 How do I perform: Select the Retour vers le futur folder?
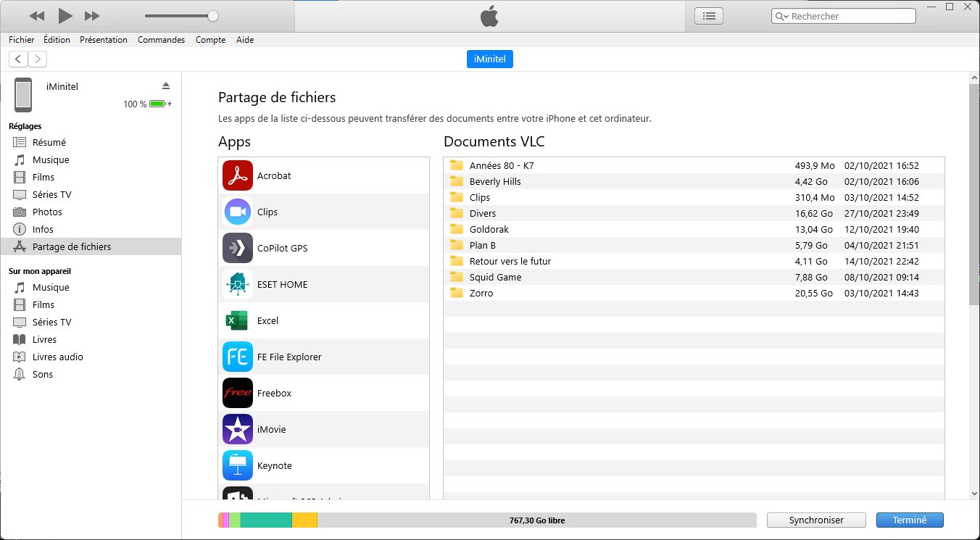tap(694, 261)
